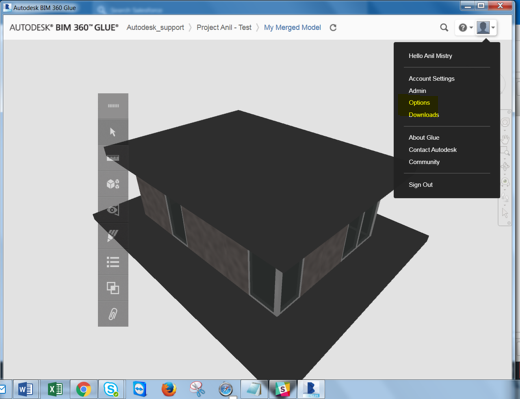
Task: Click the search magnifier icon
Action: pyautogui.click(x=444, y=27)
